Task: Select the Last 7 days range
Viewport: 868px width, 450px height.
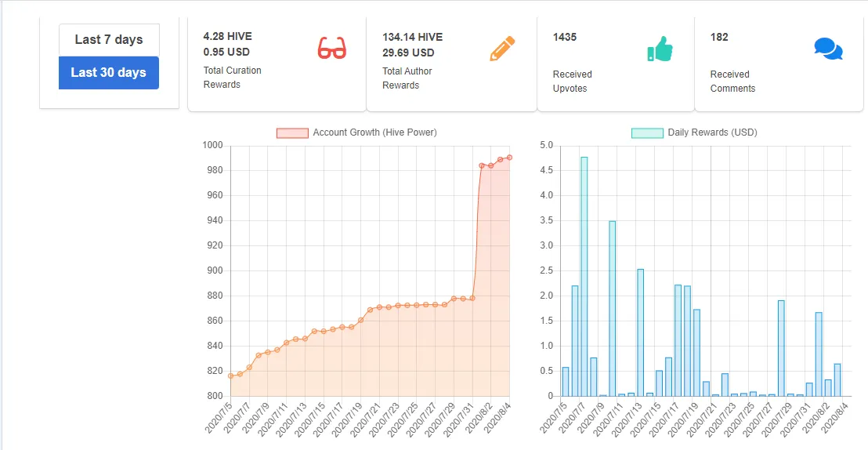Action: (109, 39)
